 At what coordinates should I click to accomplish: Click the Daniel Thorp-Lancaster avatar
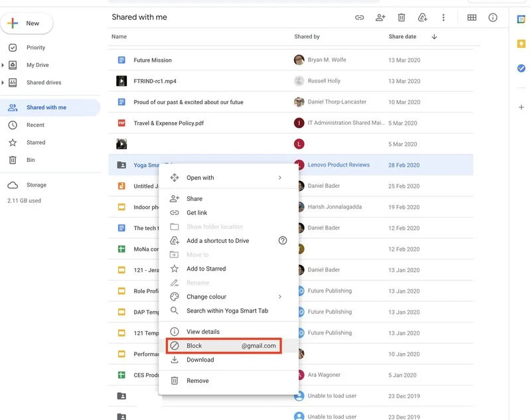[x=299, y=102]
